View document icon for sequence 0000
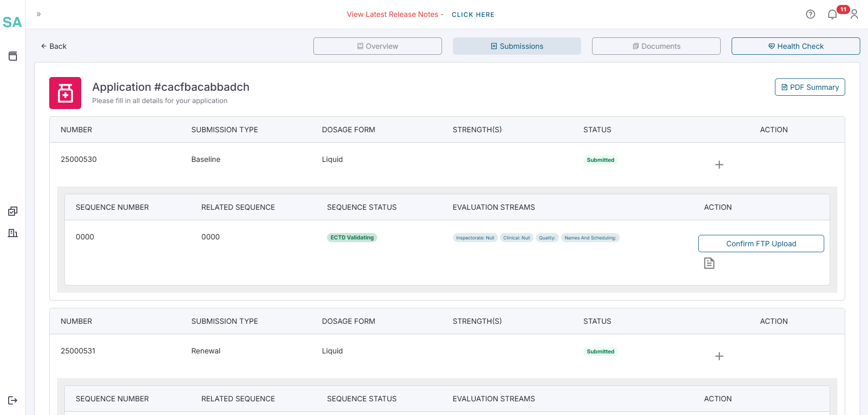The width and height of the screenshot is (868, 415). [x=709, y=263]
